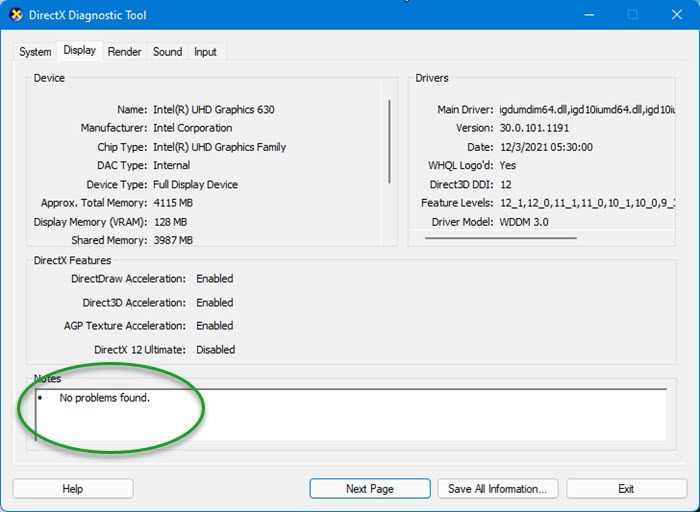Click the Device group label
The image size is (700, 512).
coord(49,78)
